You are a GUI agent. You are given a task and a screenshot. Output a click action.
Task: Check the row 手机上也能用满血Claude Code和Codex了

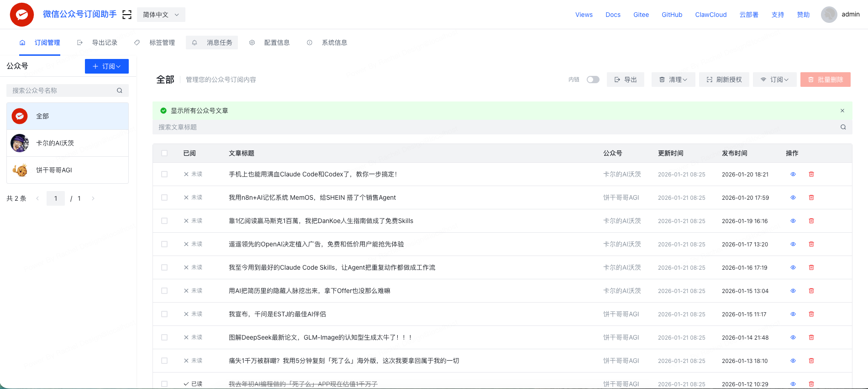164,174
